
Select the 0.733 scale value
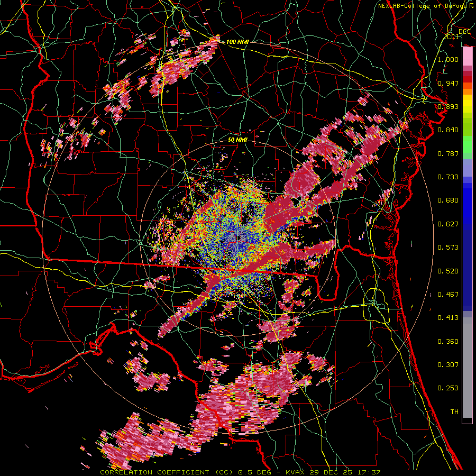click(448, 177)
